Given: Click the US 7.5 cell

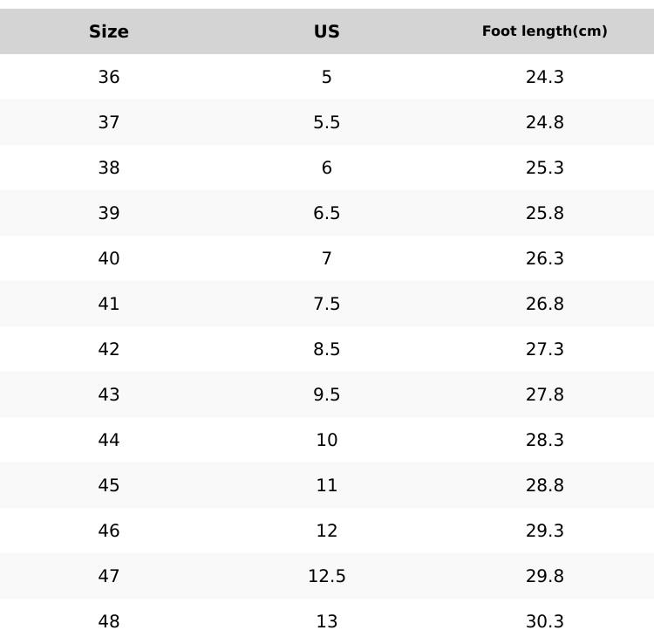Looking at the screenshot, I should 327,304.
